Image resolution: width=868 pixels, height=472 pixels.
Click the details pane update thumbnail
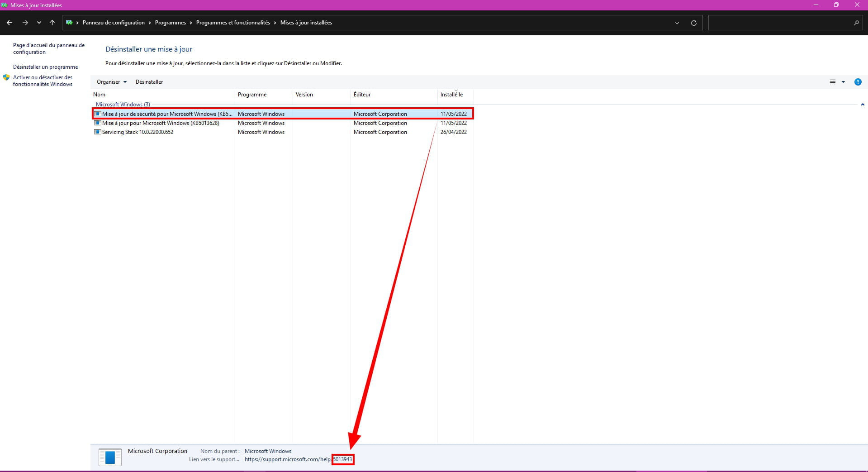(110, 457)
